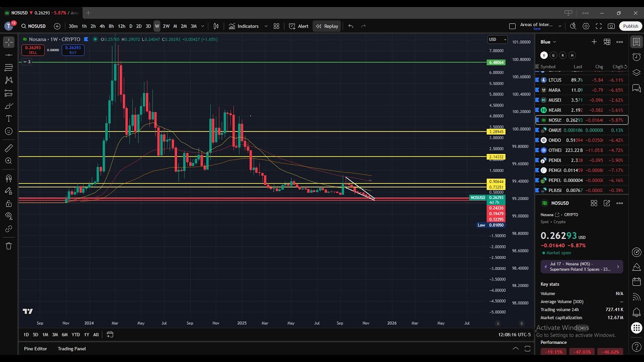Take a chart snapshot with camera icon
Screen dimensions: 644x362
point(611,26)
